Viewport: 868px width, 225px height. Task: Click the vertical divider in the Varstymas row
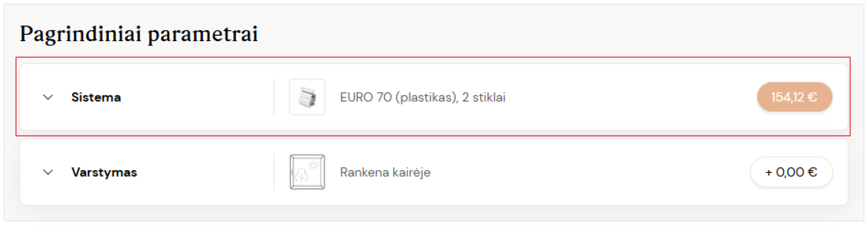[x=274, y=172]
